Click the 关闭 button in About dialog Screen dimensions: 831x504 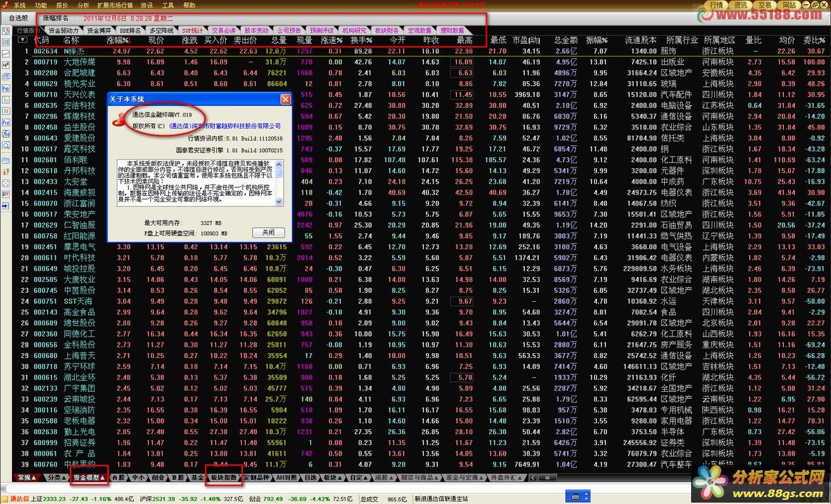click(268, 233)
